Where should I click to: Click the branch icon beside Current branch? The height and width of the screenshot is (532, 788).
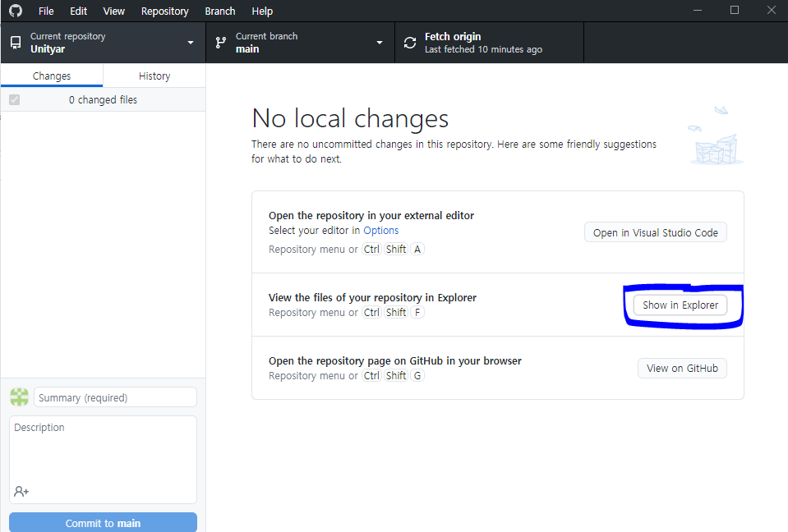[x=220, y=43]
